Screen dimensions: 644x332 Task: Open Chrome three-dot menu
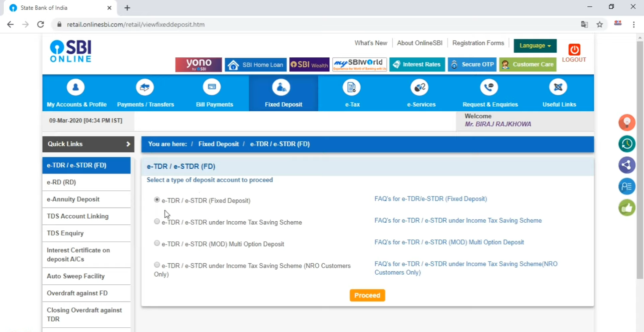[x=634, y=24]
